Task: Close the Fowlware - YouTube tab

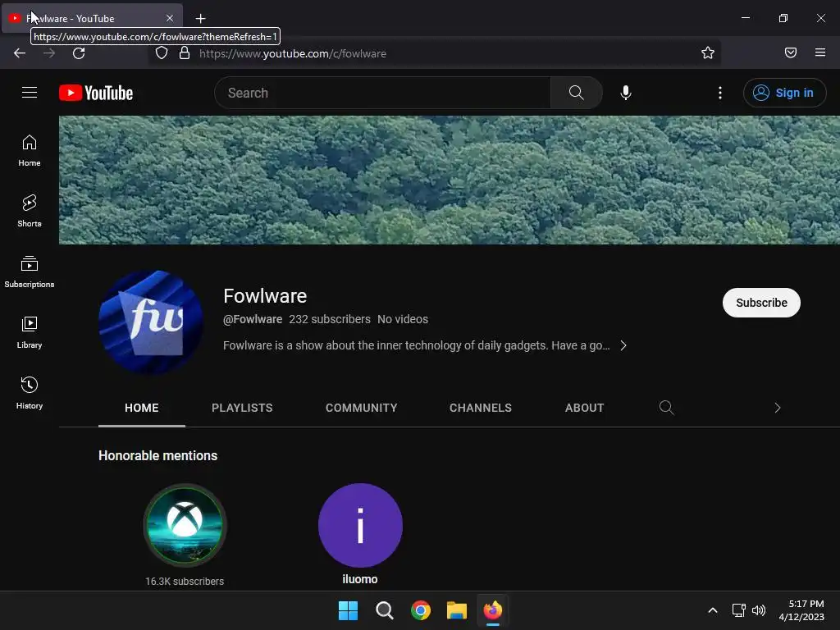Action: tap(170, 18)
